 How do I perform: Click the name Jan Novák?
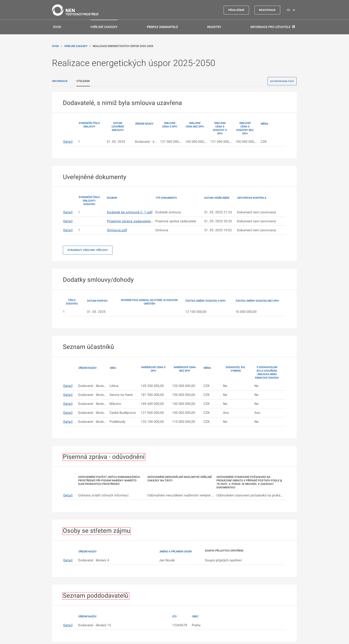(x=167, y=560)
